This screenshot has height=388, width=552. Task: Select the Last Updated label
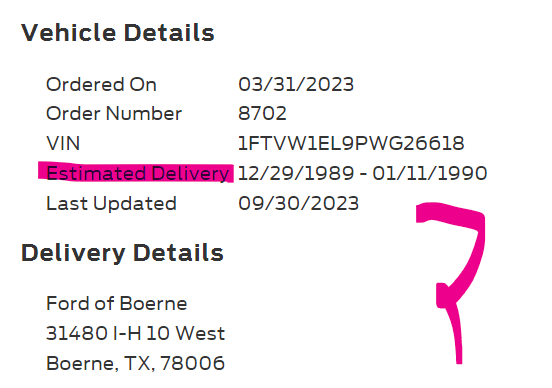[x=111, y=204]
